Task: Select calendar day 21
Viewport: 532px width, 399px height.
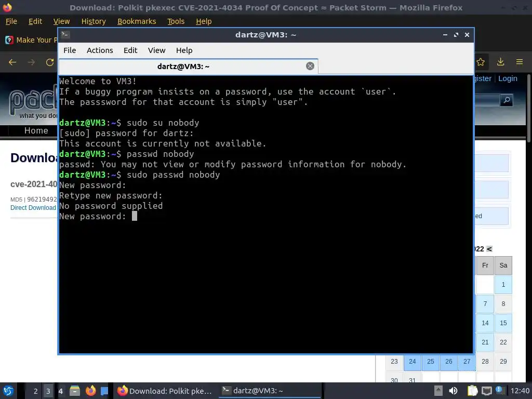Action: pos(485,342)
